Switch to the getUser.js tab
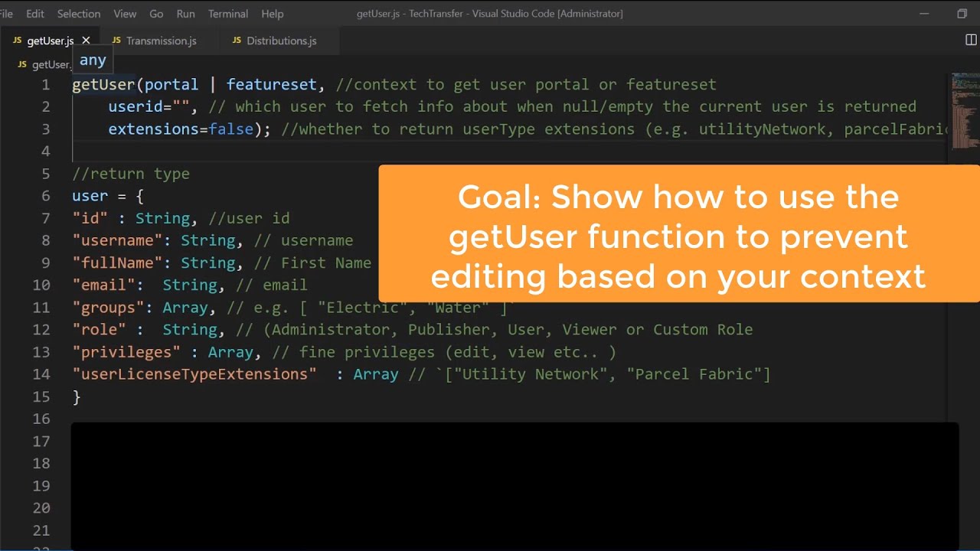Viewport: 980px width, 551px height. (x=51, y=41)
